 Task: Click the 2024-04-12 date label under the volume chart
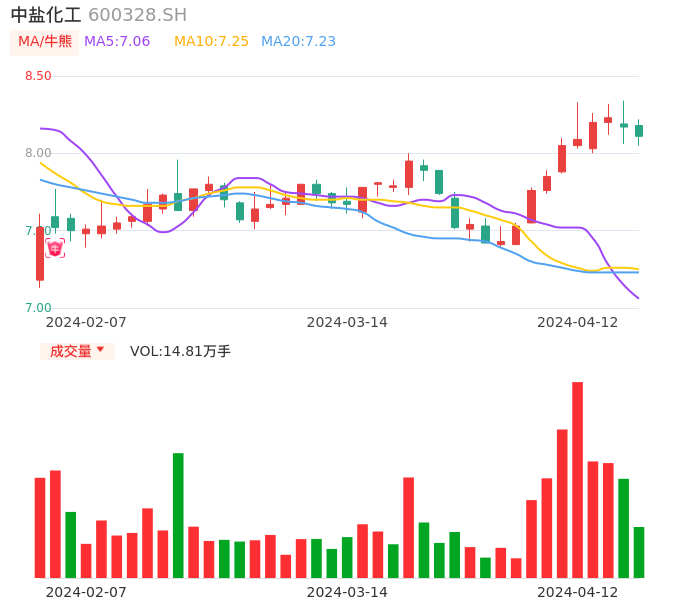point(578,592)
